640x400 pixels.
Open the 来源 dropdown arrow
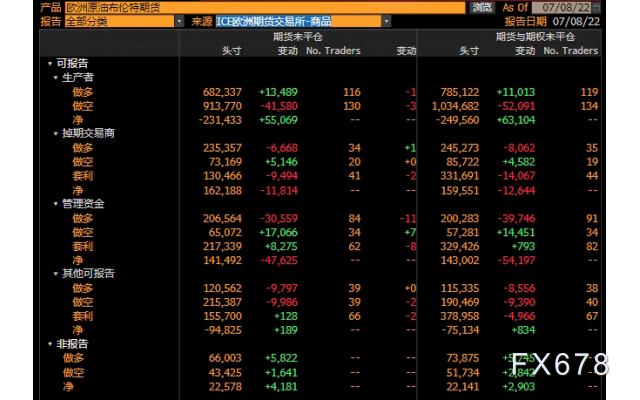coord(386,21)
